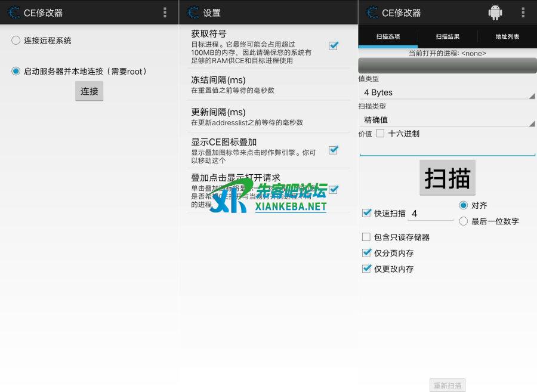This screenshot has width=537, height=392.
Task: Choose the 最后一位数字 radio option
Action: (463, 221)
